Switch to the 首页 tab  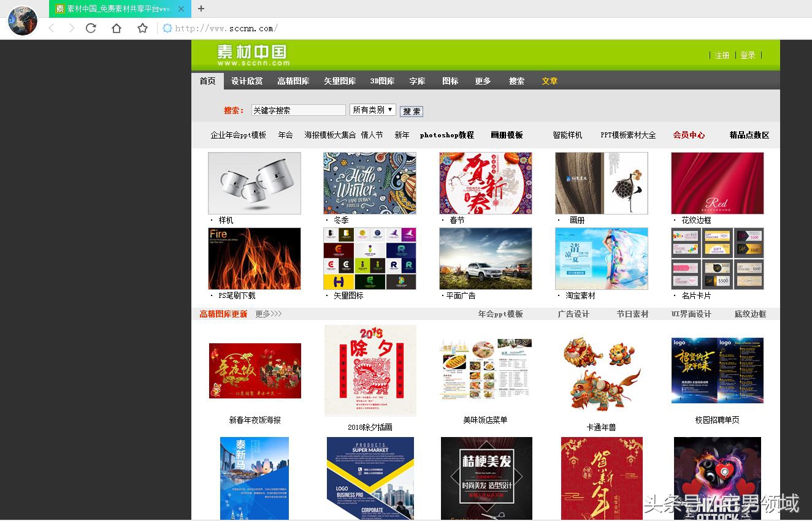[207, 80]
